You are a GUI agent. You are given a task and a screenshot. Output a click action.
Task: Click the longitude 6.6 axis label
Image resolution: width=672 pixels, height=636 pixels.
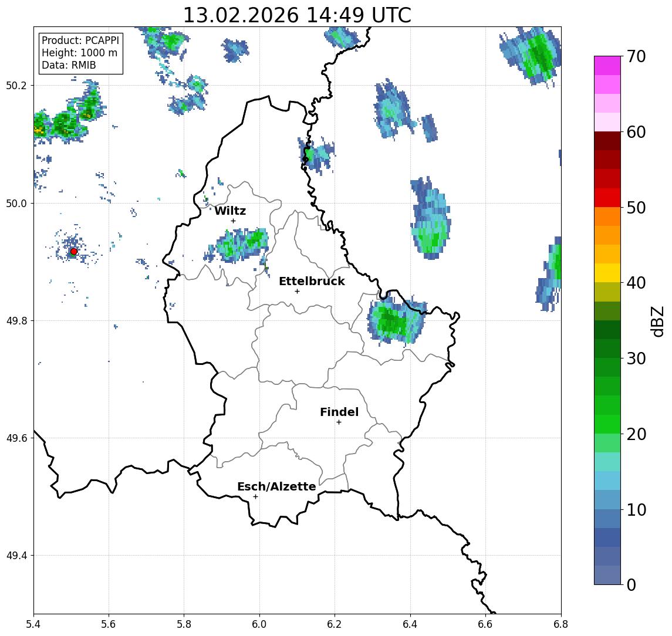tap(485, 624)
